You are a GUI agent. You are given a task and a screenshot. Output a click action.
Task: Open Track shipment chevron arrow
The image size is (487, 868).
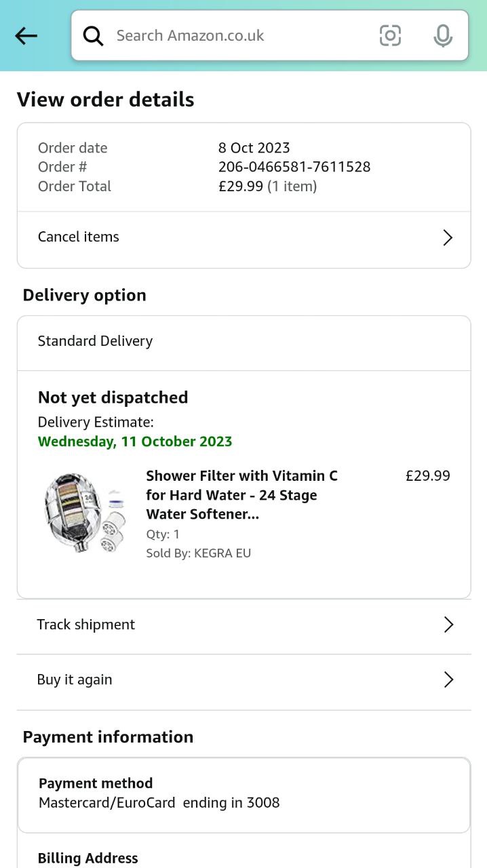pos(448,625)
